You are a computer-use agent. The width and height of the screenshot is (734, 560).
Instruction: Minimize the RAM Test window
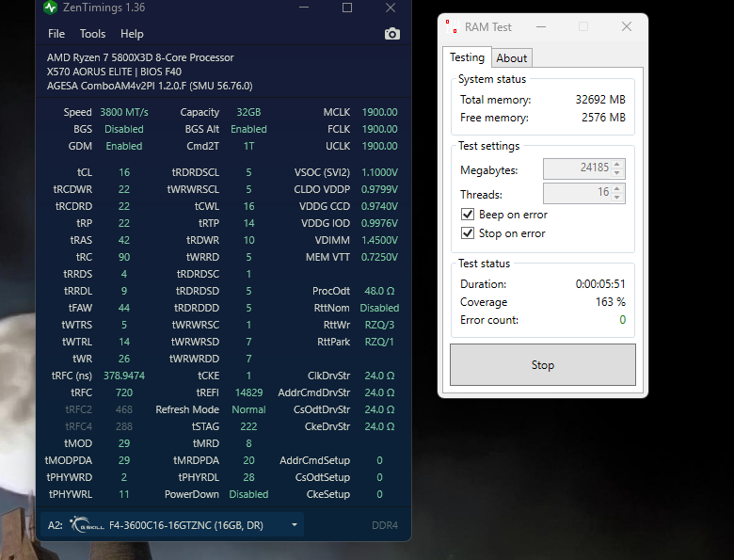pos(541,26)
